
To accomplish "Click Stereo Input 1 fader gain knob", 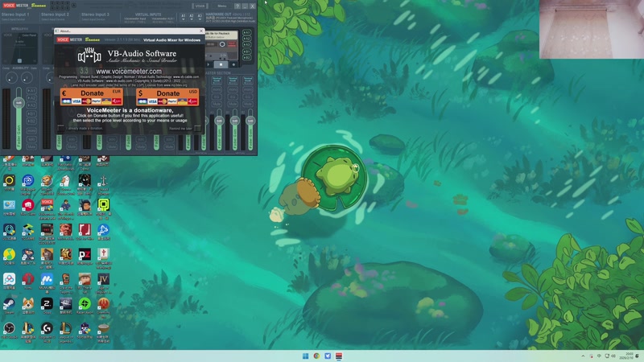I will 19,103.
